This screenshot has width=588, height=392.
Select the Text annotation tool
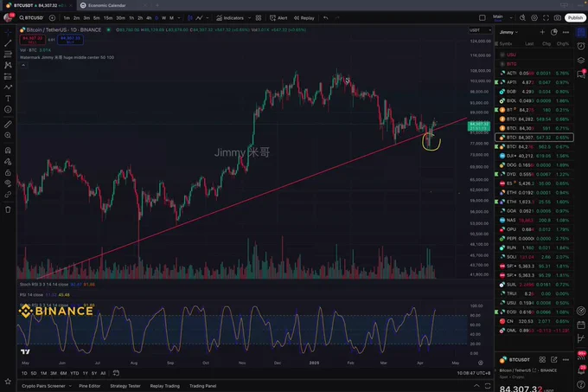coord(8,99)
